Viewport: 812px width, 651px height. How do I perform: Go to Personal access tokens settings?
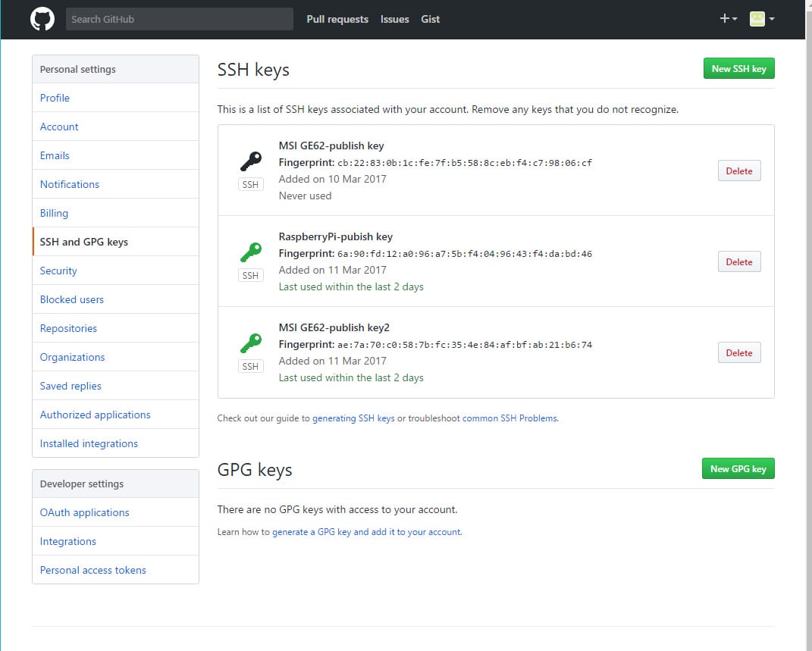point(92,569)
